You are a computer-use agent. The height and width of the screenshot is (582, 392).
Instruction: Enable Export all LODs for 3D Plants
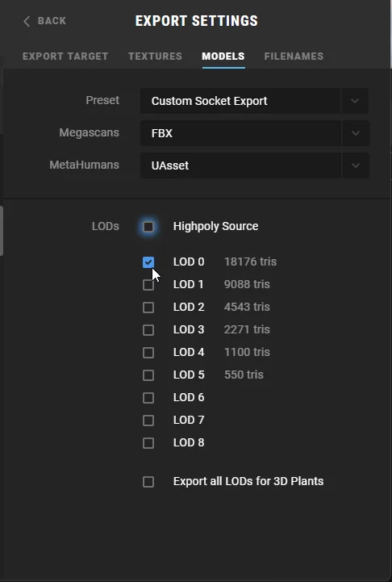[x=148, y=482]
